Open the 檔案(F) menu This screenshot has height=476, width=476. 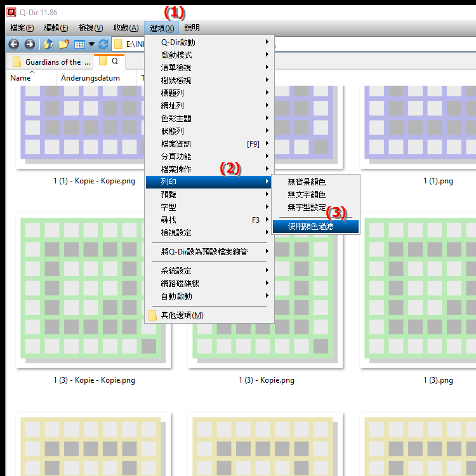click(22, 28)
